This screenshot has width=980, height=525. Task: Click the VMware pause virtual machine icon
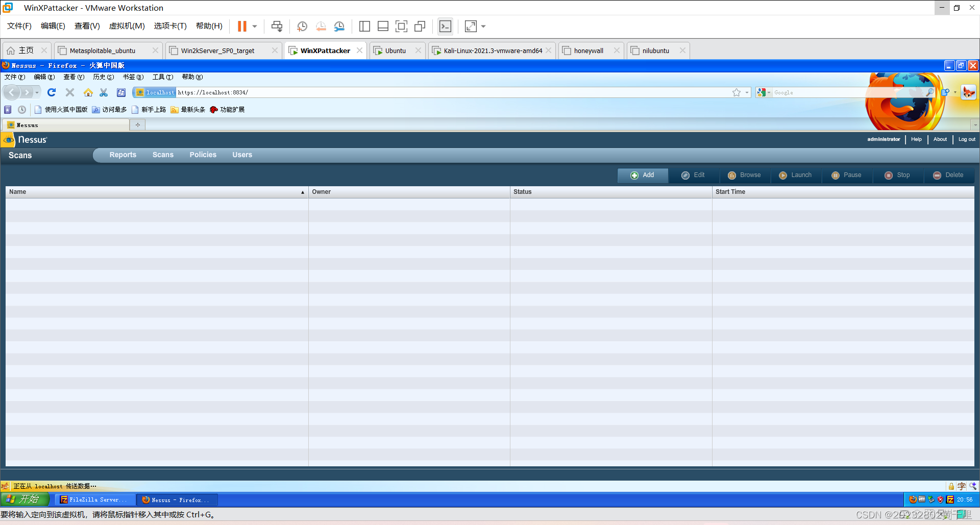click(x=242, y=26)
